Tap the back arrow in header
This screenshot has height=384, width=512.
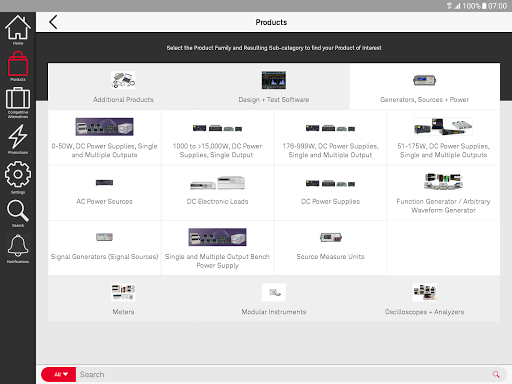point(53,22)
